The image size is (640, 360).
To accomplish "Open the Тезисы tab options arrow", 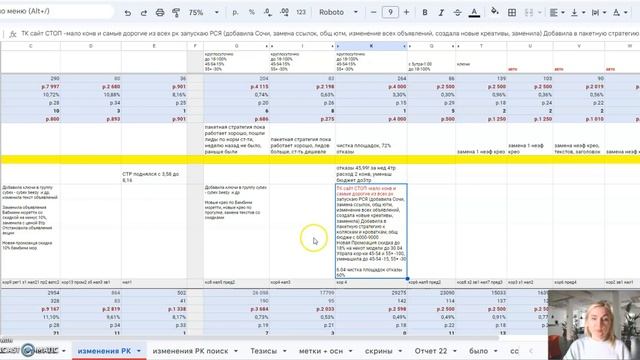I will click(284, 351).
